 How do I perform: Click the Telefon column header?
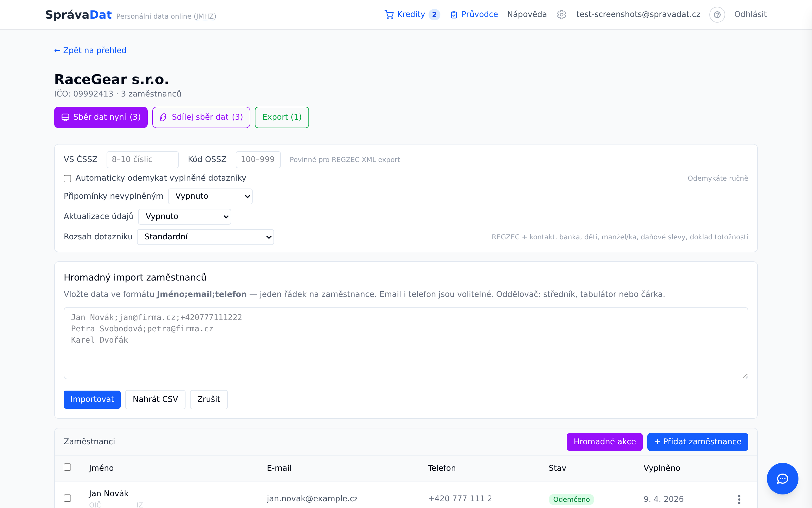(442, 468)
